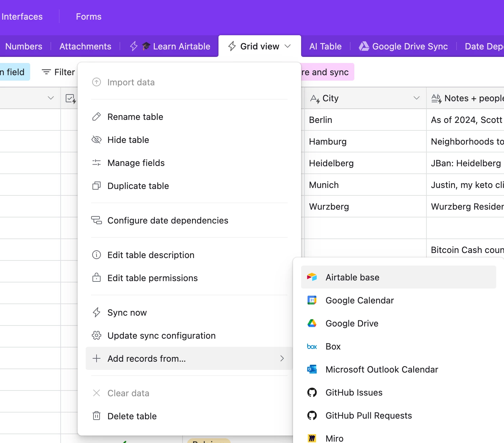This screenshot has height=443, width=504.
Task: Click the synced text icon in City column header
Action: point(315,99)
